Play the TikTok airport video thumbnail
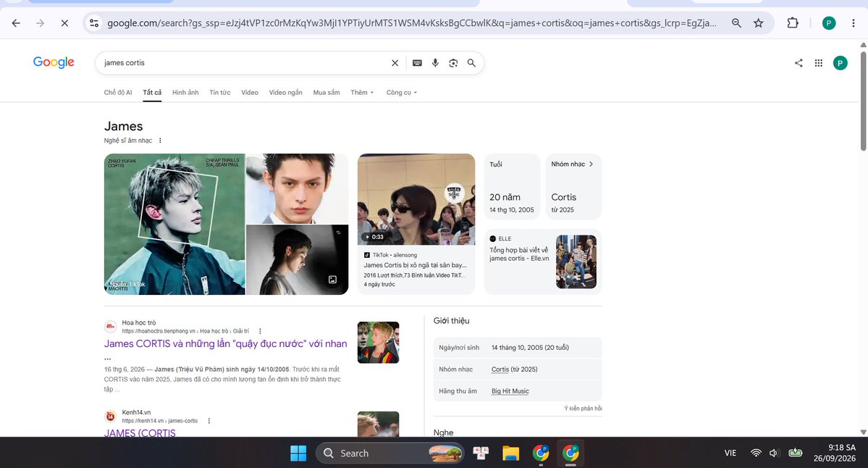The width and height of the screenshot is (868, 468). click(416, 199)
